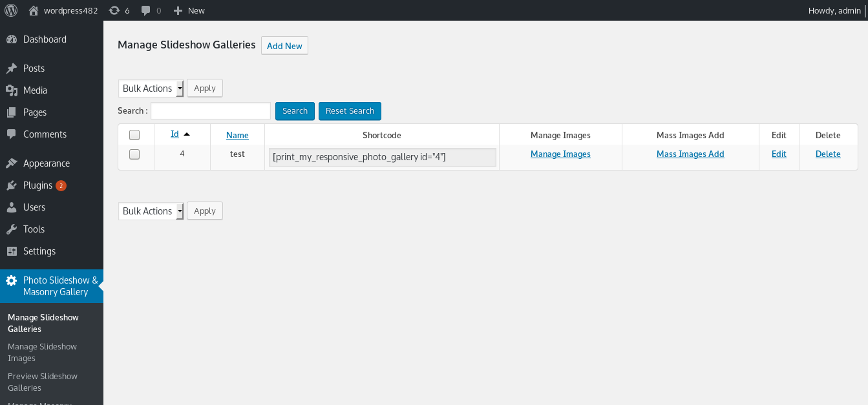The width and height of the screenshot is (868, 405).
Task: Click the Dashboard gauge icon
Action: coord(12,39)
